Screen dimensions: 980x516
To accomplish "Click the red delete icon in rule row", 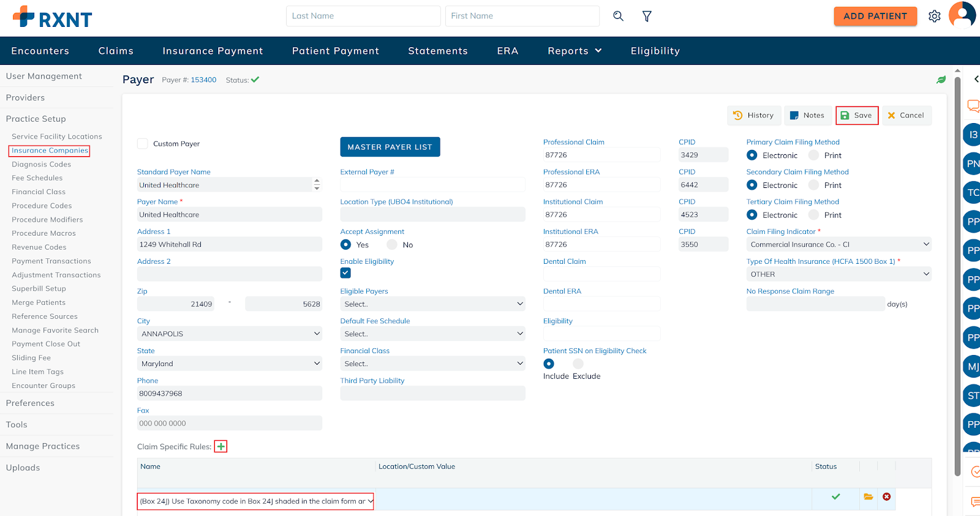I will click(x=886, y=496).
